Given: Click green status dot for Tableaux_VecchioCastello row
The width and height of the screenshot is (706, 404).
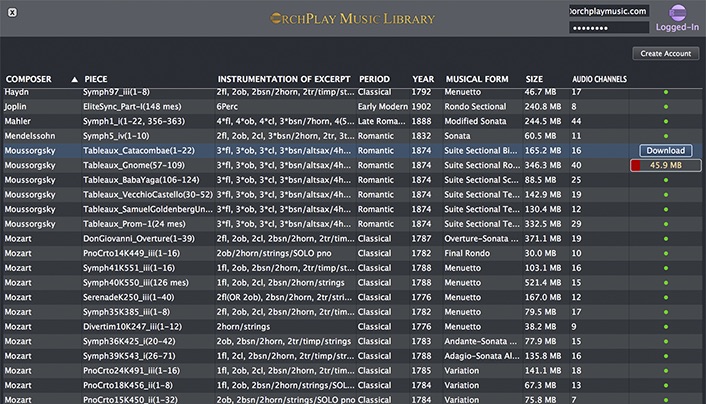Looking at the screenshot, I should [666, 195].
